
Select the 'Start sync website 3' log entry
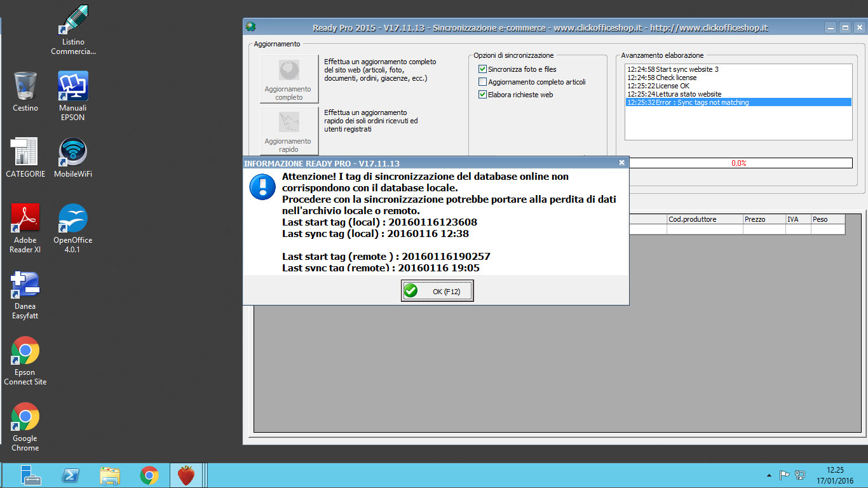738,69
